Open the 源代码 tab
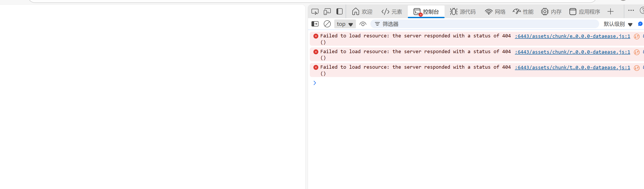Screen dimensions: 644x189 click(x=463, y=12)
